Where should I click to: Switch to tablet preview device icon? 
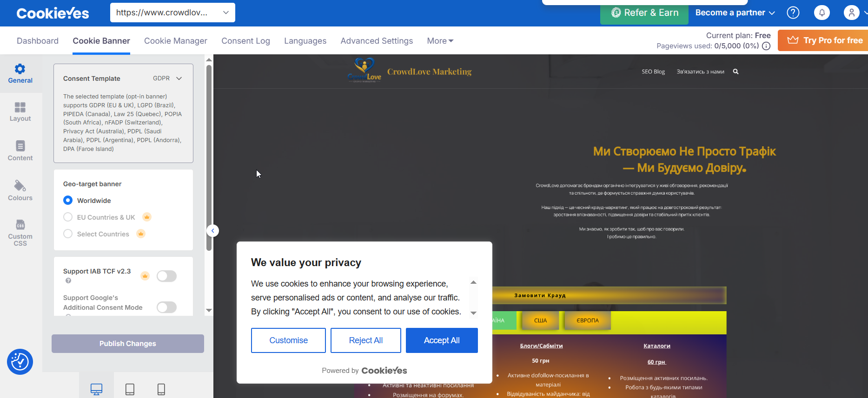130,389
